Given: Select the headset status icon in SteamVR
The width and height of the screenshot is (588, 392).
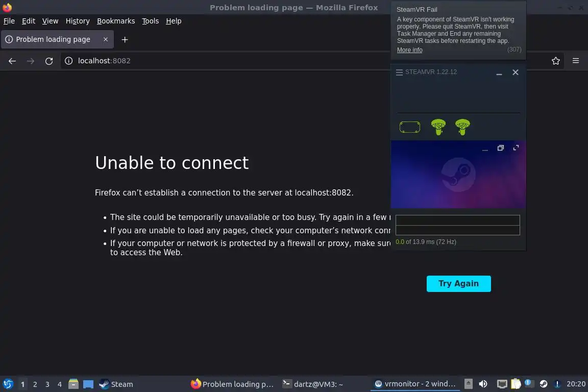Looking at the screenshot, I should coord(410,127).
